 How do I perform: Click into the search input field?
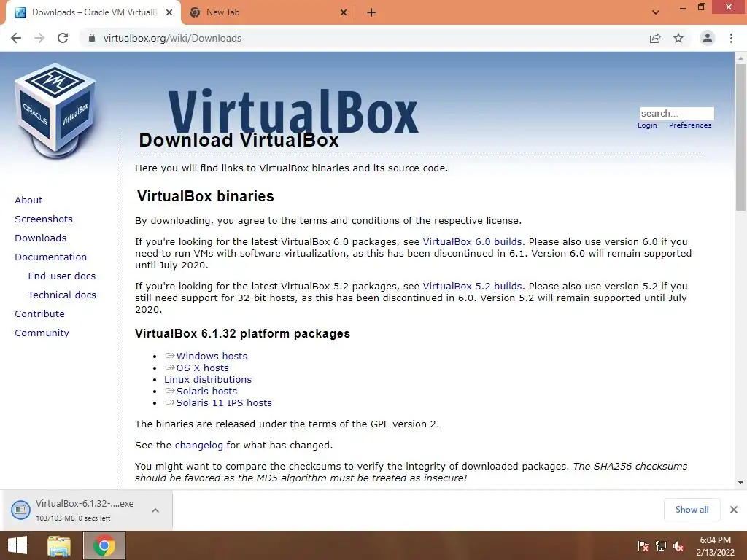(676, 113)
